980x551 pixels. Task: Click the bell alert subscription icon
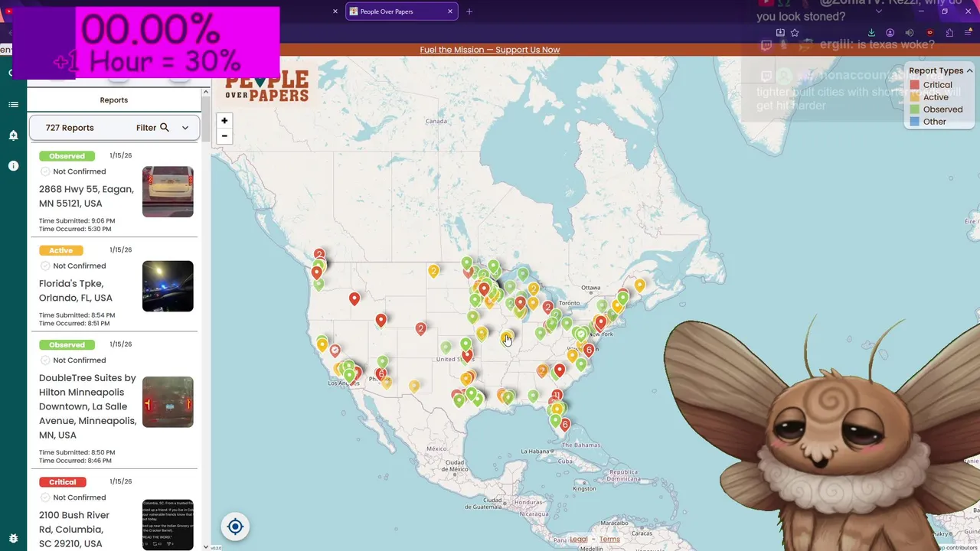[13, 135]
